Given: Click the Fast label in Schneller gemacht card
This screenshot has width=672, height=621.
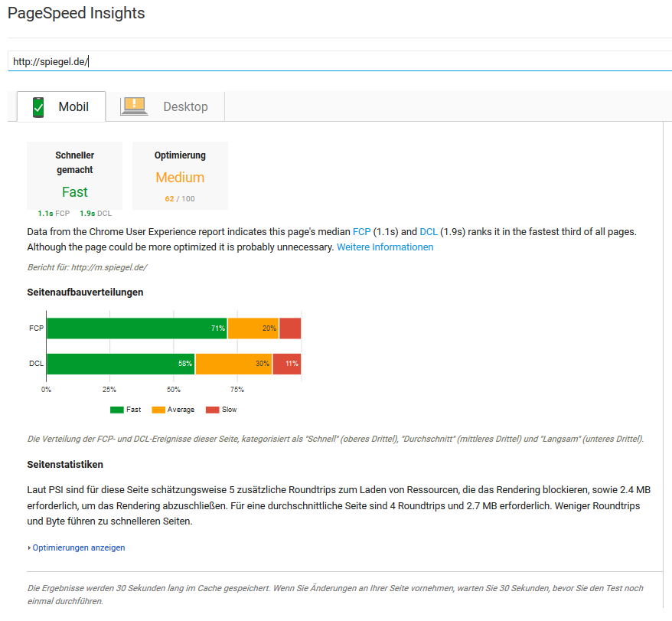Looking at the screenshot, I should [74, 191].
